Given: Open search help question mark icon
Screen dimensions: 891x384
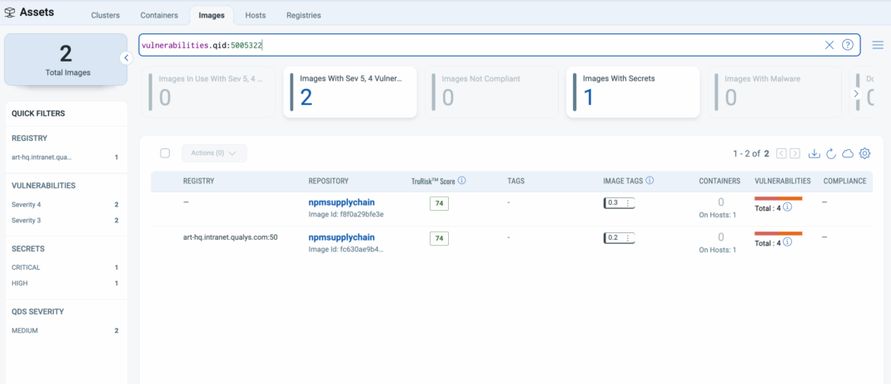Looking at the screenshot, I should click(847, 45).
